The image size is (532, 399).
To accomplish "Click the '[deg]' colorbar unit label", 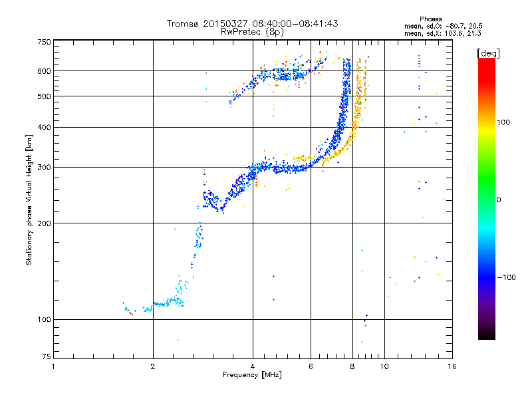I will (x=488, y=53).
